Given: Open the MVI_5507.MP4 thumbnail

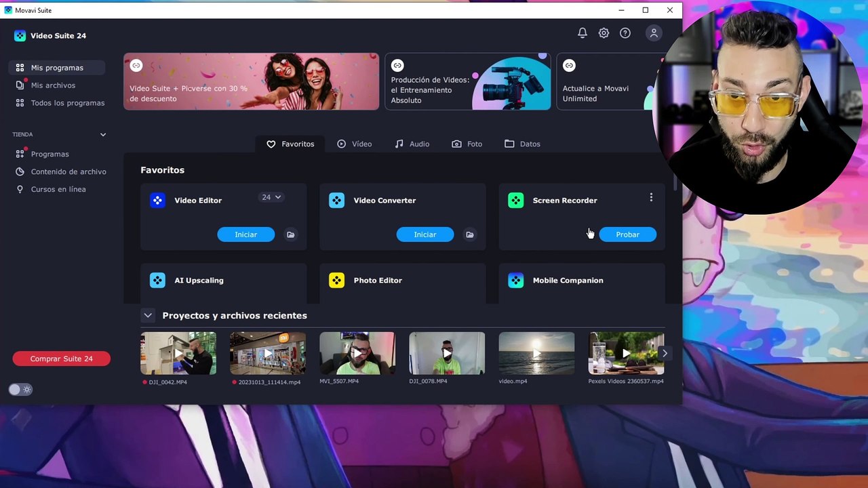Looking at the screenshot, I should coord(357,353).
